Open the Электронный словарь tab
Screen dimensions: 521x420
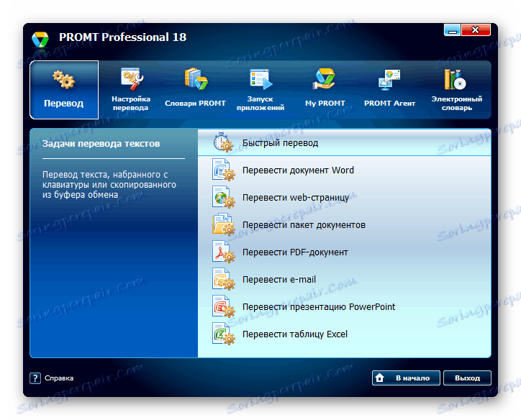pyautogui.click(x=456, y=90)
